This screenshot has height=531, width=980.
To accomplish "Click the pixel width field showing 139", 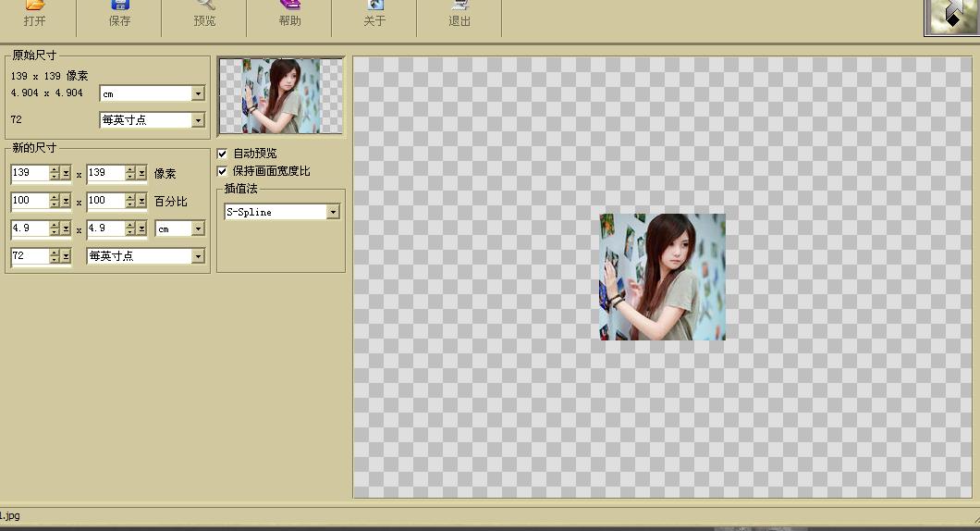I will 30,173.
